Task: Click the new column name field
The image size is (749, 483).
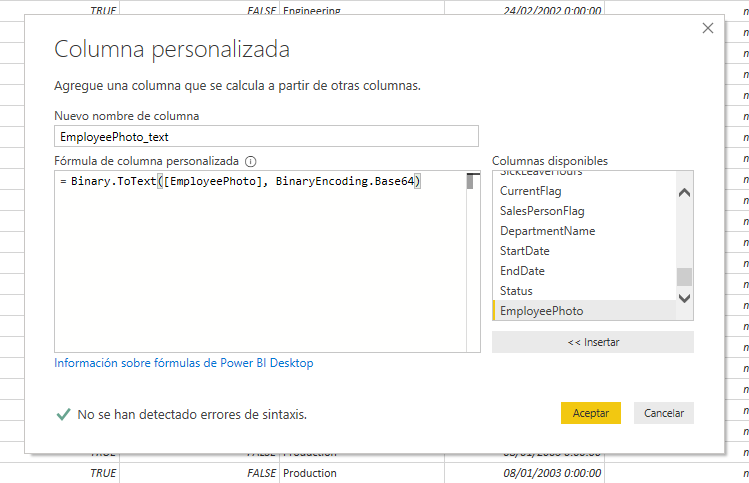Action: click(266, 137)
